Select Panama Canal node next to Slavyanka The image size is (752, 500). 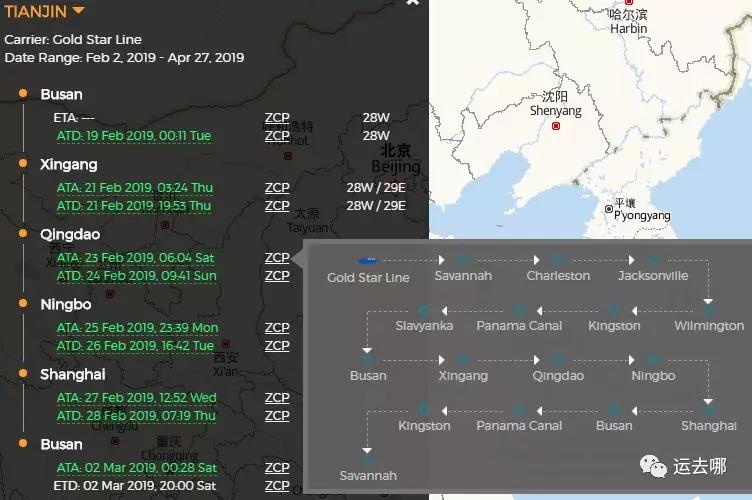point(519,311)
